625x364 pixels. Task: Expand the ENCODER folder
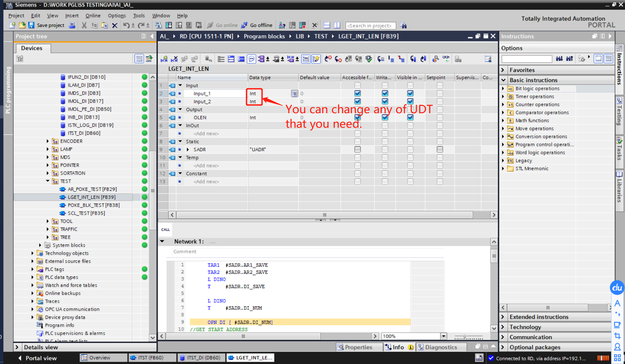tap(48, 141)
